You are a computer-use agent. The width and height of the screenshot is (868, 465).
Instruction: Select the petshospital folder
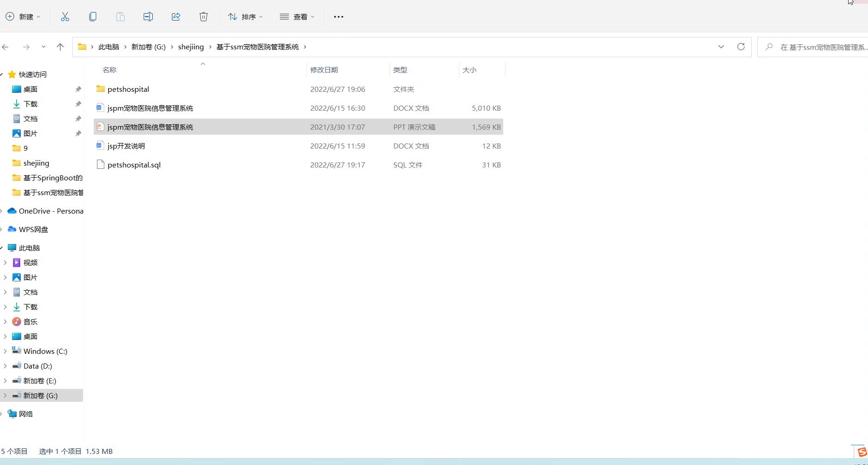pos(128,89)
